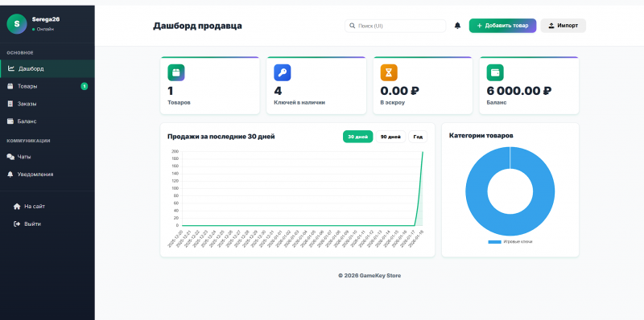This screenshot has height=320, width=644.
Task: Focus the Поиск (UI) search field
Action: tap(395, 26)
